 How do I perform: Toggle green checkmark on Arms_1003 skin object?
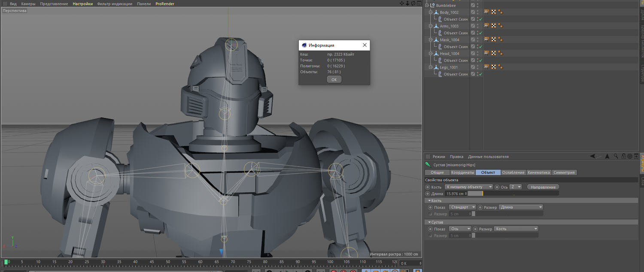click(x=480, y=33)
